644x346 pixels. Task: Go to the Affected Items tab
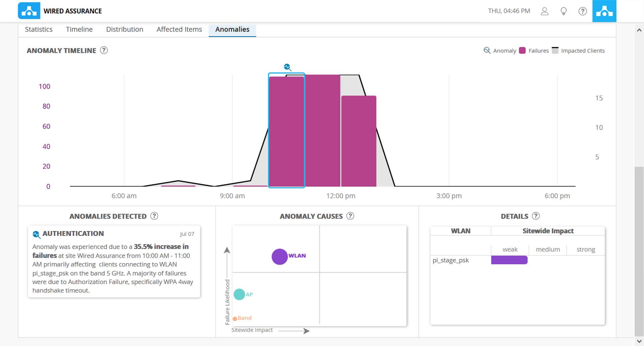coord(179,30)
